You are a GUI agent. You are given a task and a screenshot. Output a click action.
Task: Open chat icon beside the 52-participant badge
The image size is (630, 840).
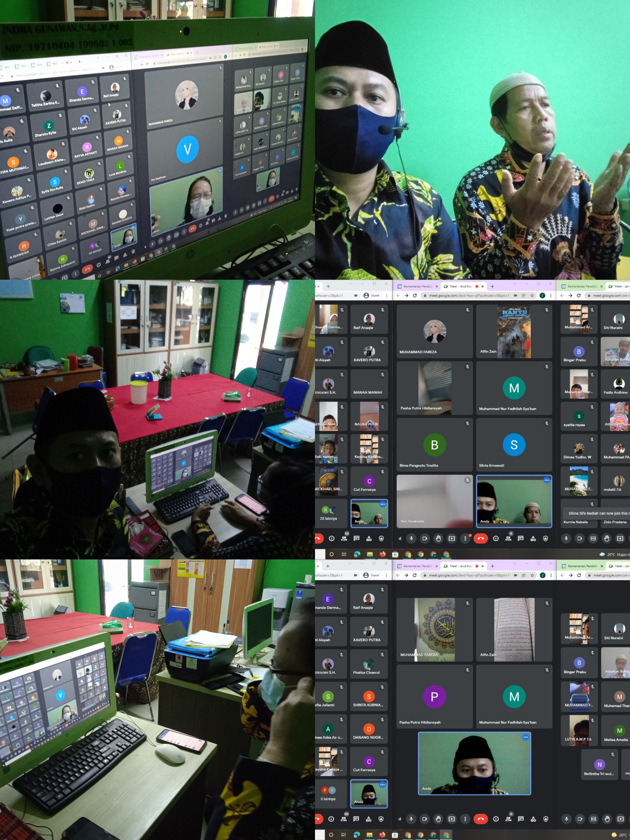click(356, 538)
